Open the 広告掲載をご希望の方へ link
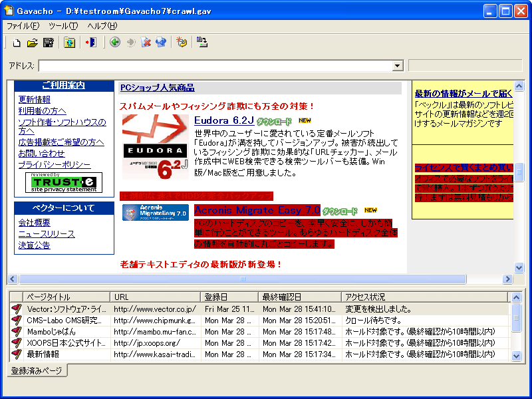The height and width of the screenshot is (399, 532). [x=61, y=142]
